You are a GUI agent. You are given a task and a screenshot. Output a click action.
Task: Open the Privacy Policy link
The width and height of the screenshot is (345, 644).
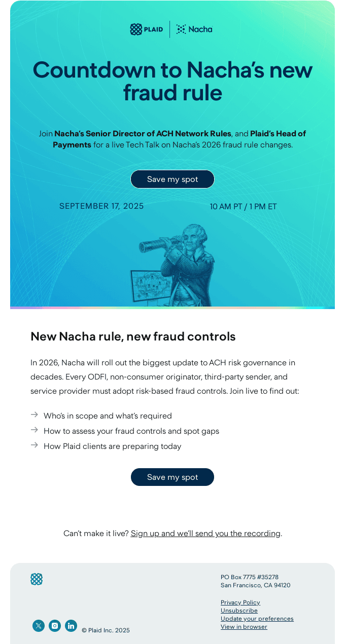[240, 602]
